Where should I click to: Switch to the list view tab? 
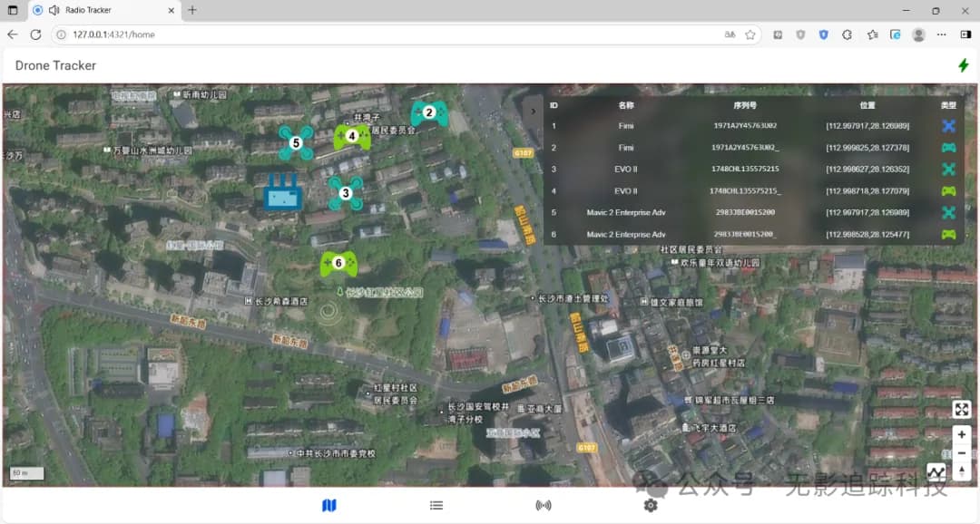436,505
